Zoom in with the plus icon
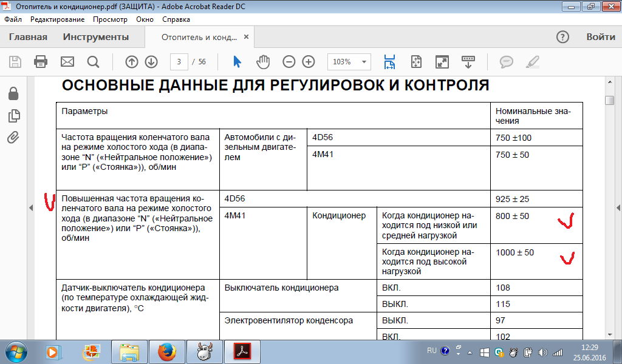622x364 pixels. point(309,62)
